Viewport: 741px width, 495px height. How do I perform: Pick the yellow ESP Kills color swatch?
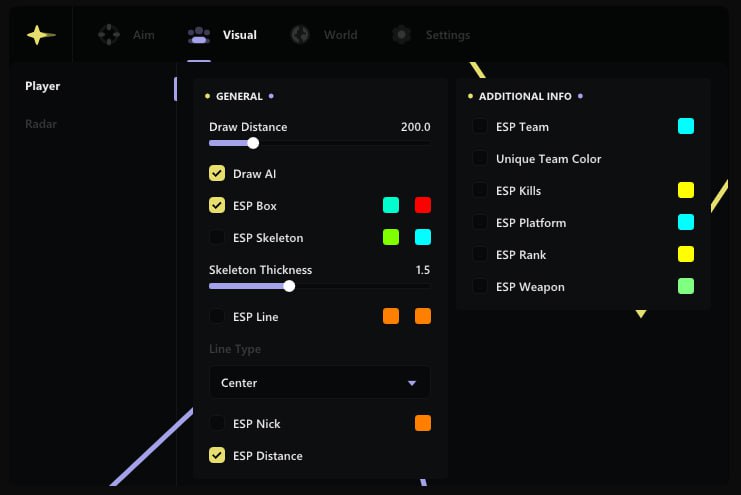686,190
